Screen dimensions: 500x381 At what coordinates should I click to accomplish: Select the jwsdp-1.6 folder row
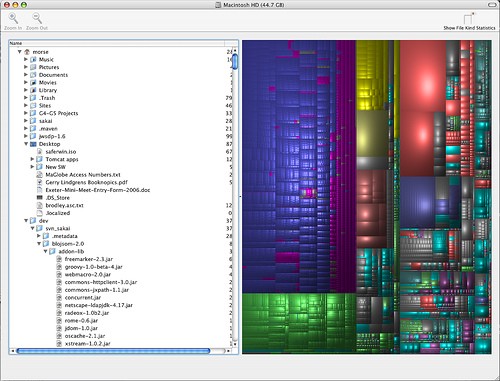tap(121, 136)
